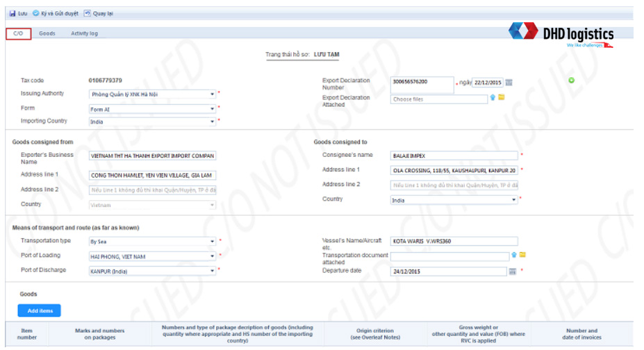Click the Quay lại back icon
Image resolution: width=644 pixels, height=350 pixels.
(x=87, y=13)
